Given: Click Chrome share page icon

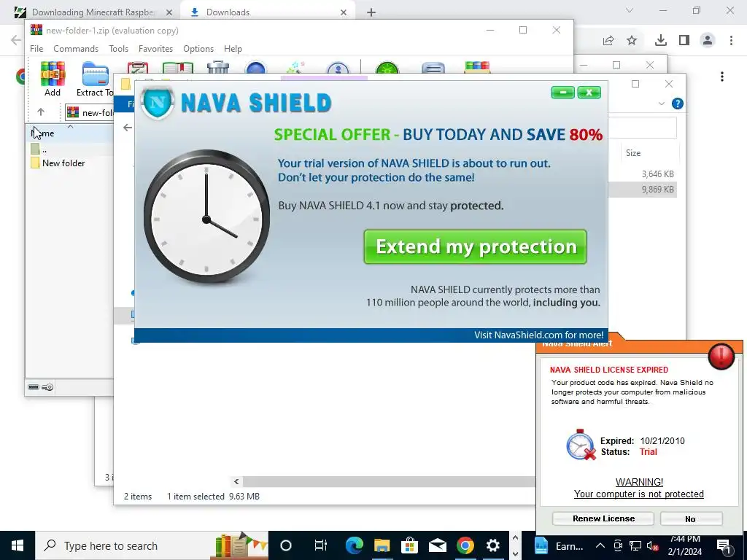Looking at the screenshot, I should click(x=608, y=41).
